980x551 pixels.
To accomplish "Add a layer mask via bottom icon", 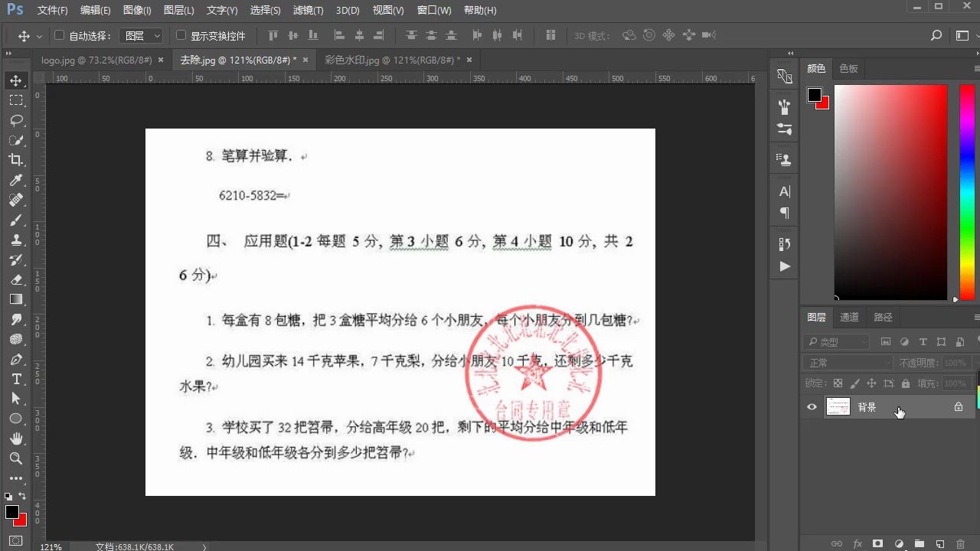I will [x=878, y=544].
